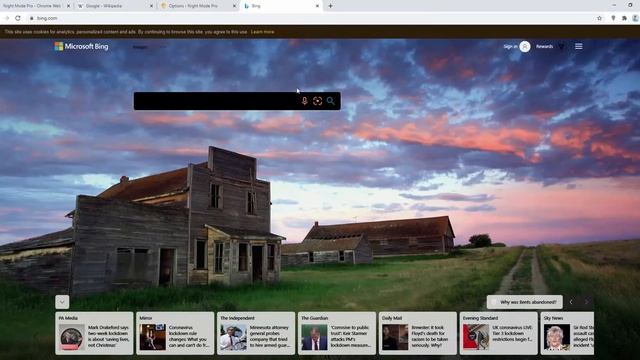Bookmark this page with star icon
This screenshot has height=360, width=640.
coord(599,18)
